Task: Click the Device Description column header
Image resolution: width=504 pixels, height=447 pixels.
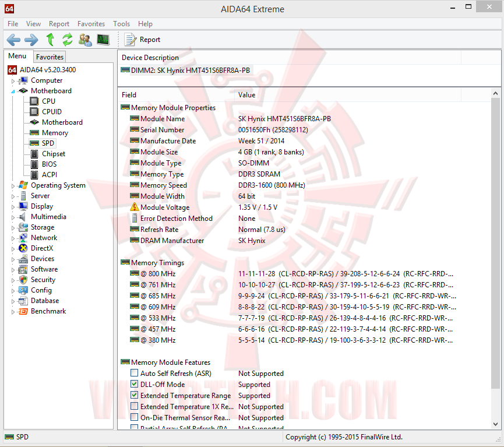Action: click(x=289, y=58)
